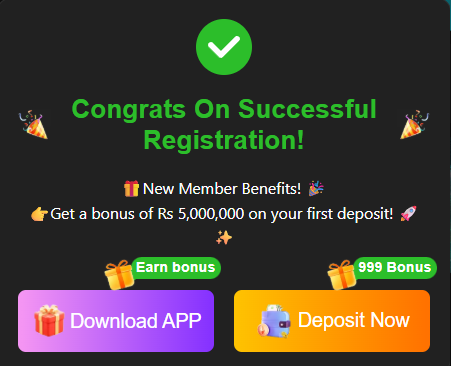Viewport: 451px width, 366px height.
Task: Click the wallet icon in Deposit Now
Action: click(x=274, y=321)
